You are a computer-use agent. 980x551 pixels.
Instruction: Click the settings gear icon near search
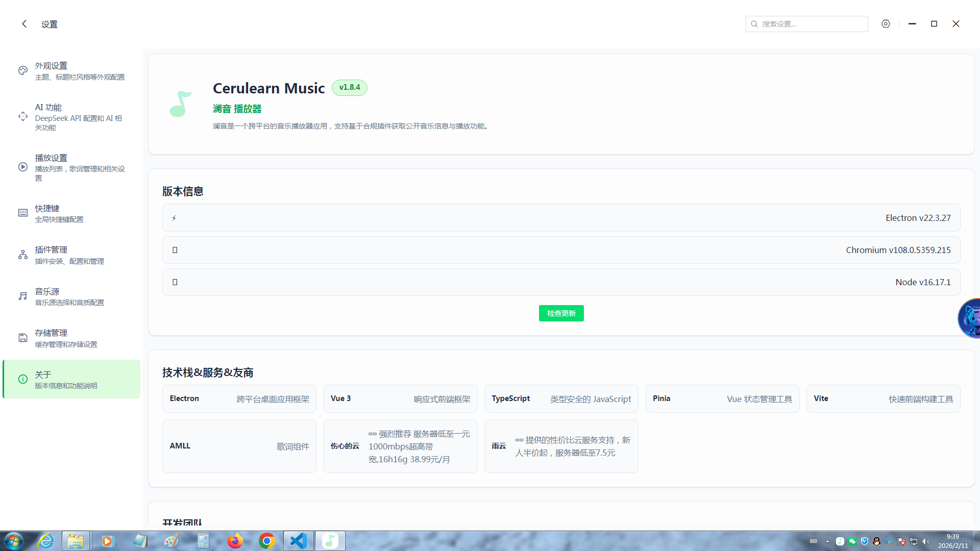tap(886, 24)
